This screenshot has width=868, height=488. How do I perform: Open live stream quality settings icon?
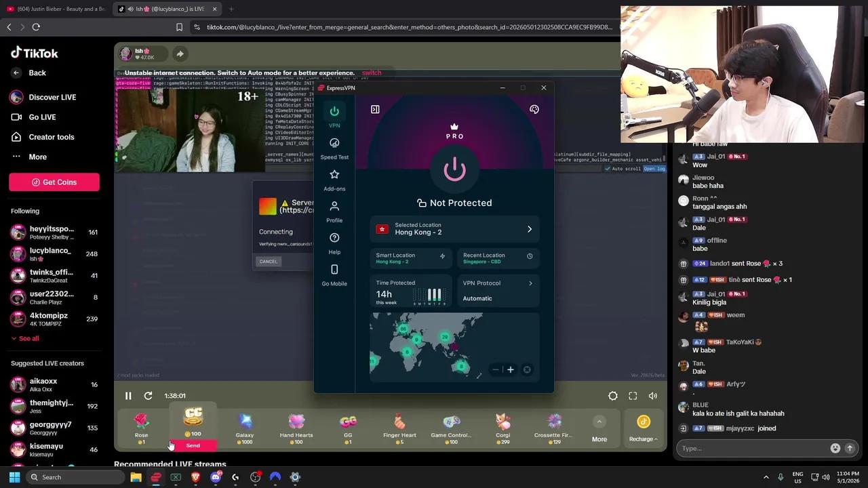[x=612, y=396]
